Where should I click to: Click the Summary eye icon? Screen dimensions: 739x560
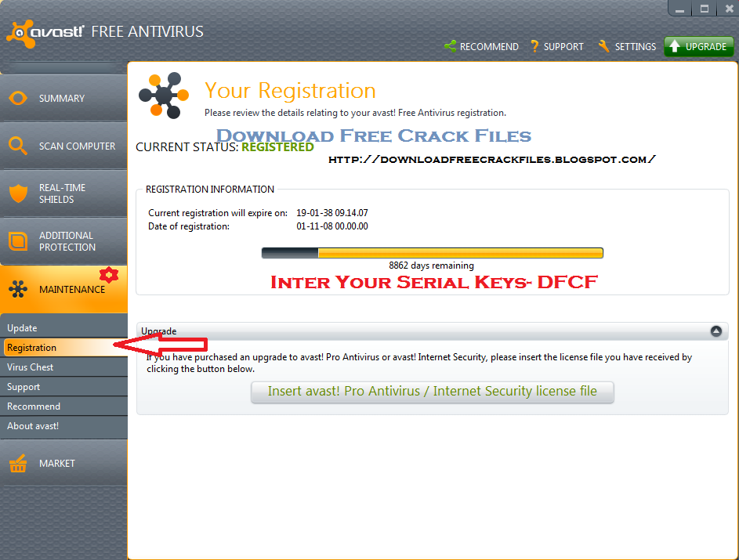click(x=18, y=98)
